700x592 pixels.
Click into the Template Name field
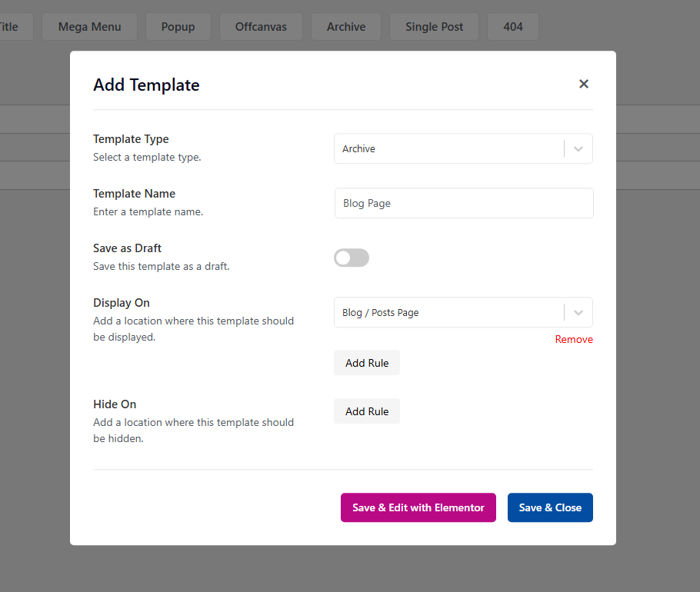tap(464, 204)
